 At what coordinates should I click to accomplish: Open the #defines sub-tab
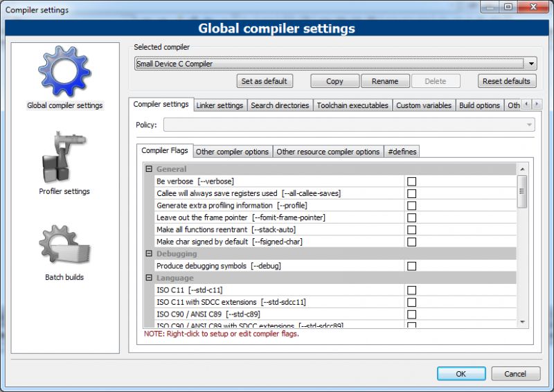[x=402, y=152]
